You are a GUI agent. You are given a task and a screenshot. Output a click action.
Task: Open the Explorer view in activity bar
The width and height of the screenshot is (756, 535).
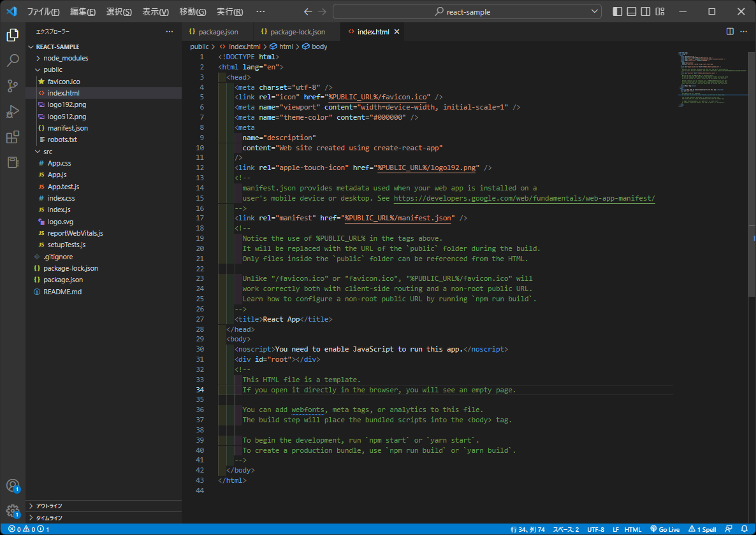13,34
